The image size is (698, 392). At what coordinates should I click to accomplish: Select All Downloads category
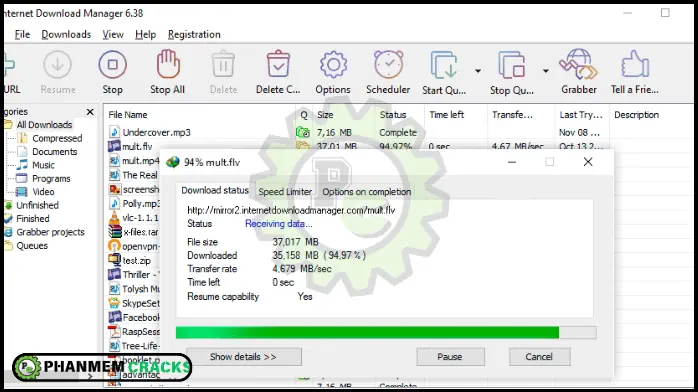[44, 125]
